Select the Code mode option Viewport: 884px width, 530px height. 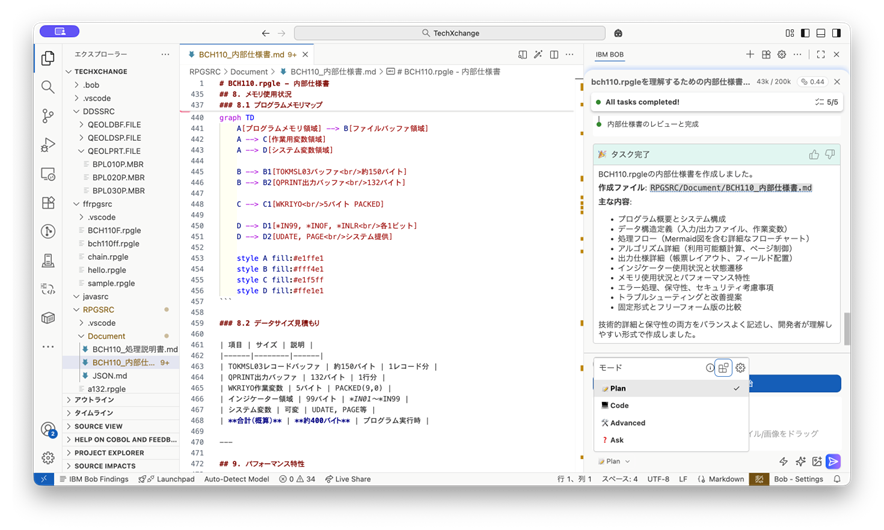click(x=619, y=405)
